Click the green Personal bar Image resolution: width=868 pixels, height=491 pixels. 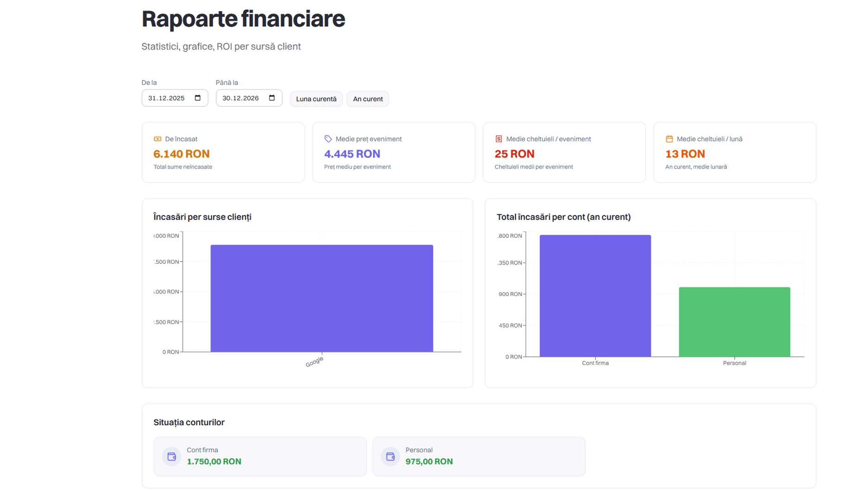pyautogui.click(x=734, y=322)
